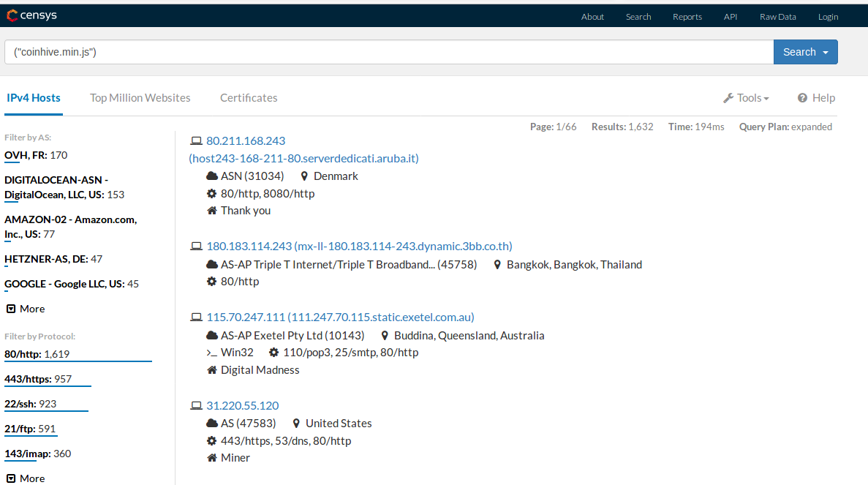Viewport: 868px width, 485px height.
Task: Click Query Plan: expanded text
Action: coord(785,127)
